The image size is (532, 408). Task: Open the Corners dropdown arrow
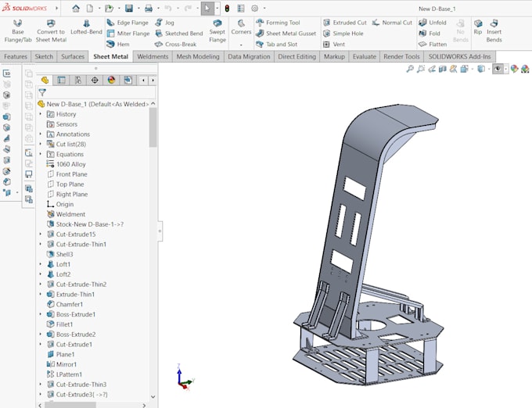pos(241,45)
